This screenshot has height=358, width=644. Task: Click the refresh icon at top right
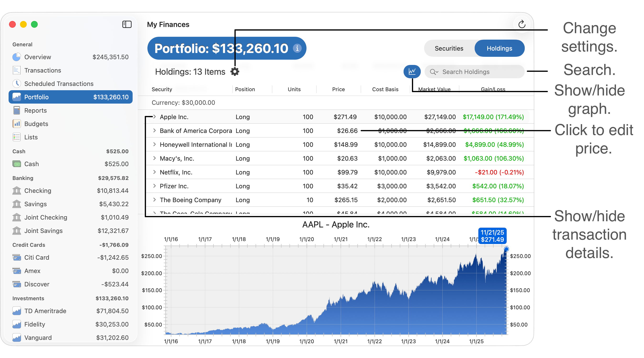(522, 24)
